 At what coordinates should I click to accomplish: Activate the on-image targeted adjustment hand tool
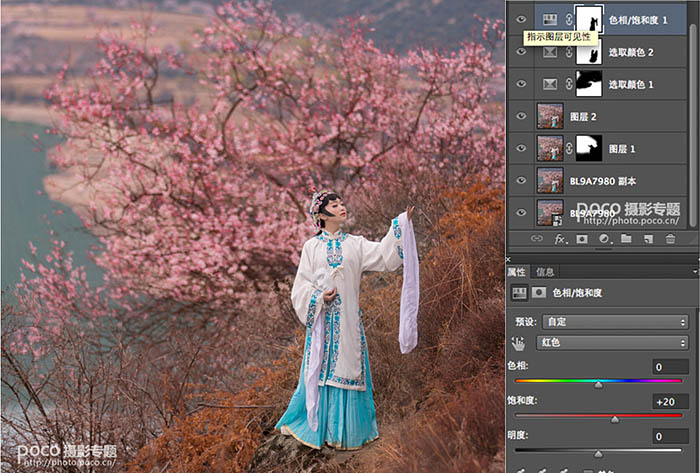[518, 343]
